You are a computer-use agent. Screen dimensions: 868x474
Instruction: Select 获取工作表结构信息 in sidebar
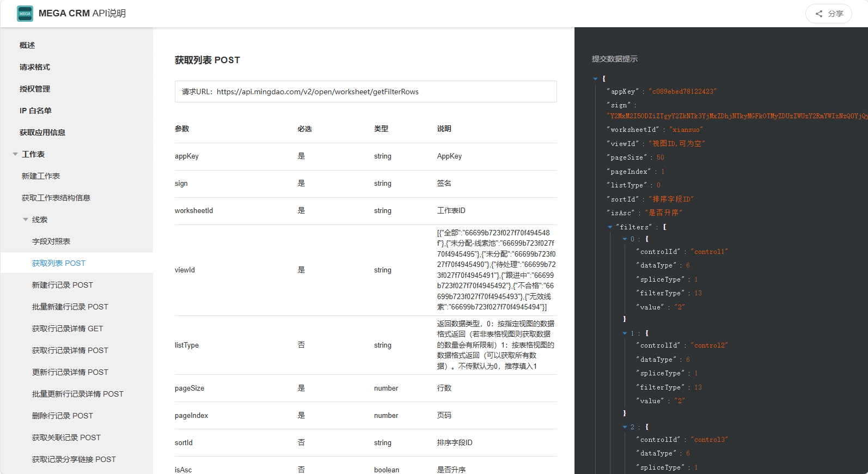(56, 198)
